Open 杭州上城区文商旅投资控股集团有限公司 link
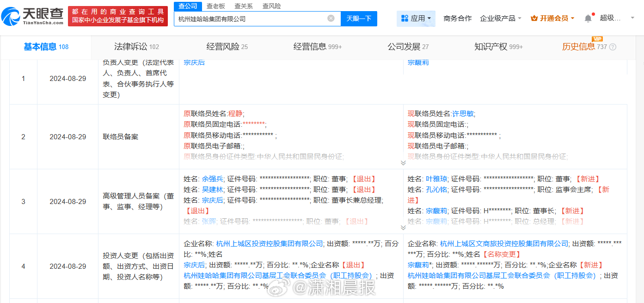The height and width of the screenshot is (303, 644). tap(504, 243)
